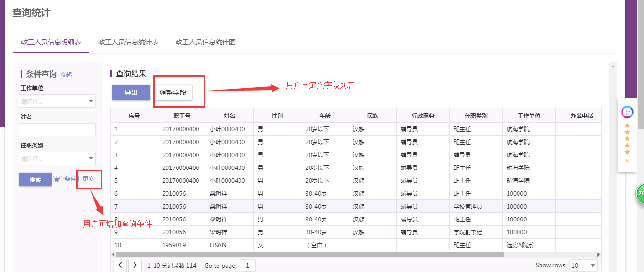Screen dimensions: 644x272
Task: Click （空白） age cell in row 10
Action: 317,245
